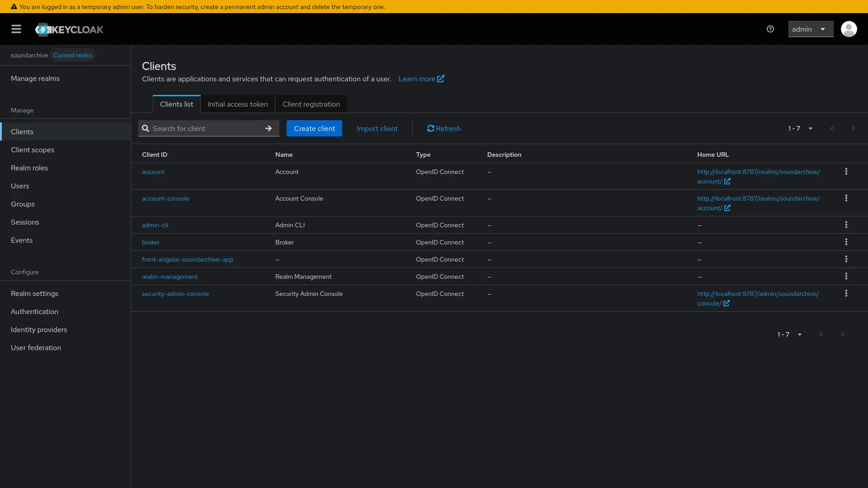
Task: Click the Keycloak logo
Action: [69, 29]
